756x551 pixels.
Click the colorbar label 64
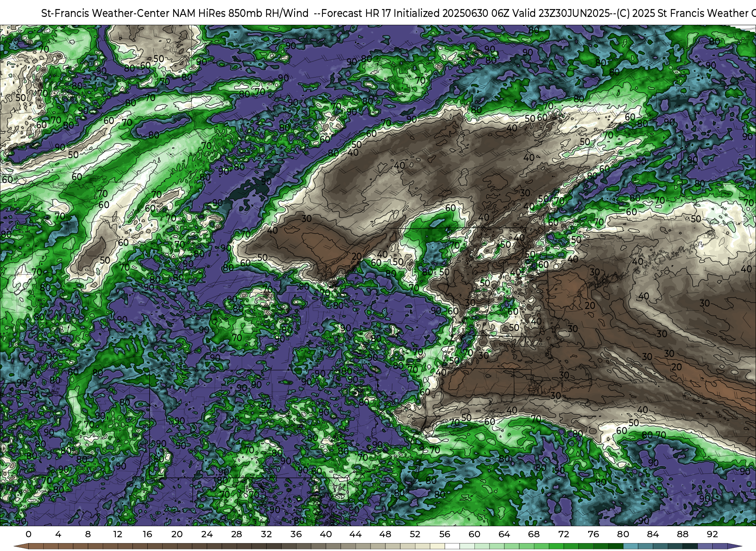504,534
